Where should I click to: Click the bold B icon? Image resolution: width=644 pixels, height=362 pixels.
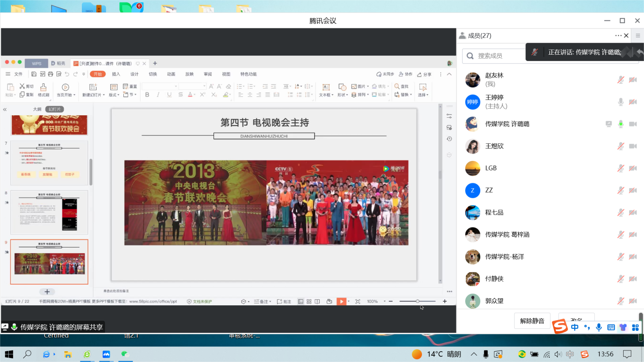coord(147,95)
